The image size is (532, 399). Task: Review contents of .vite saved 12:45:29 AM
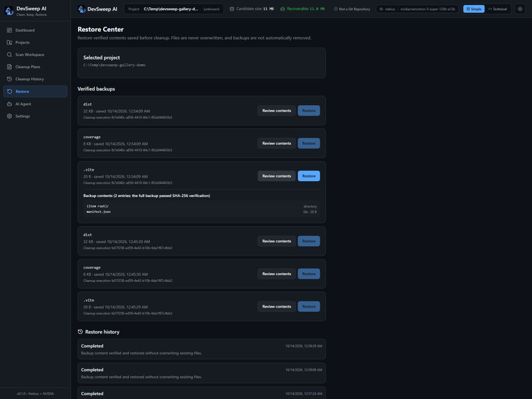click(276, 306)
